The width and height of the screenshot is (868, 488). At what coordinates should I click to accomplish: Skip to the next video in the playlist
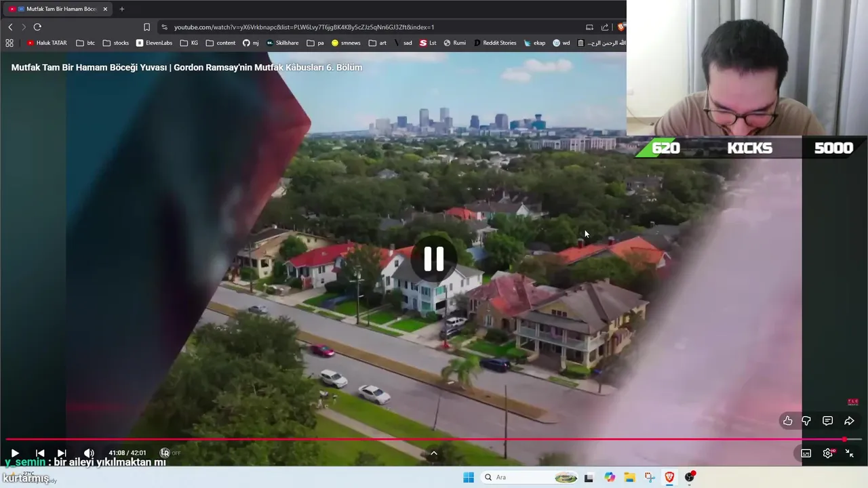click(62, 453)
